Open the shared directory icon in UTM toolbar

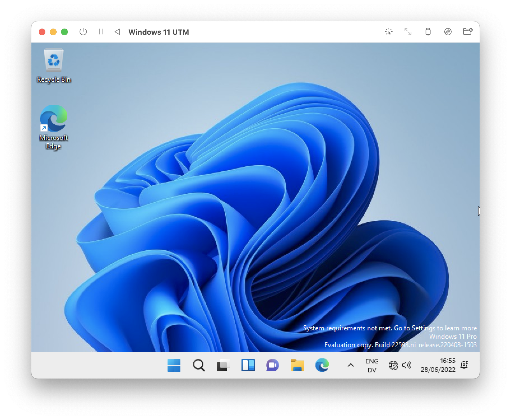(x=467, y=32)
